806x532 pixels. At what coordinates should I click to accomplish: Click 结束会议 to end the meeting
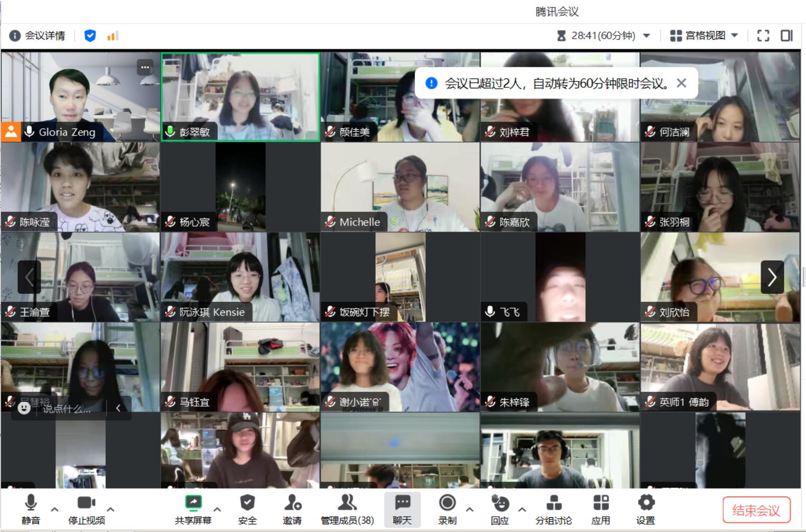point(756,510)
